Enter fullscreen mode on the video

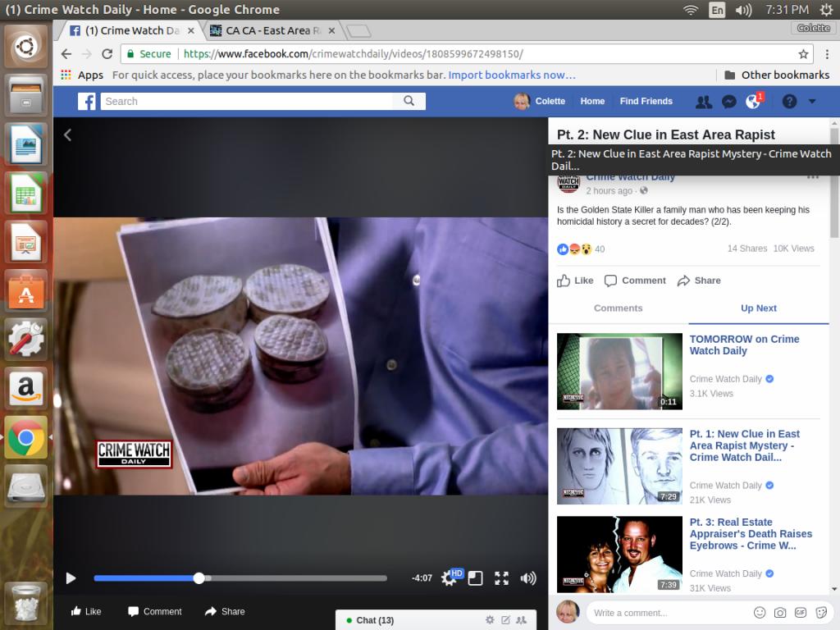[501, 578]
